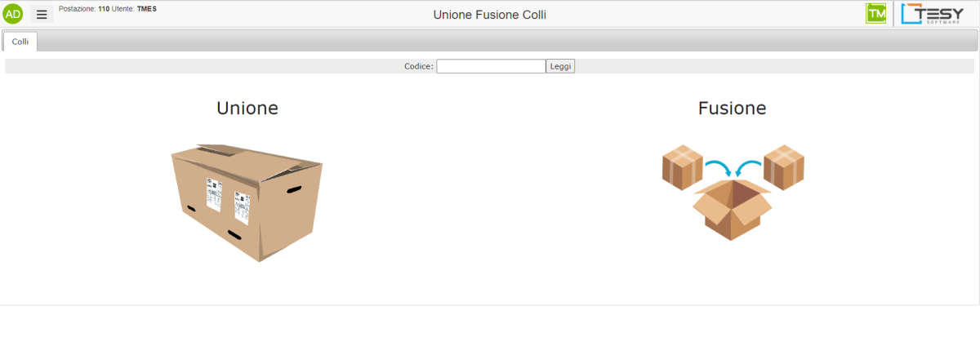Click the Unione heading
Screen dimensions: 980x355
tap(247, 109)
